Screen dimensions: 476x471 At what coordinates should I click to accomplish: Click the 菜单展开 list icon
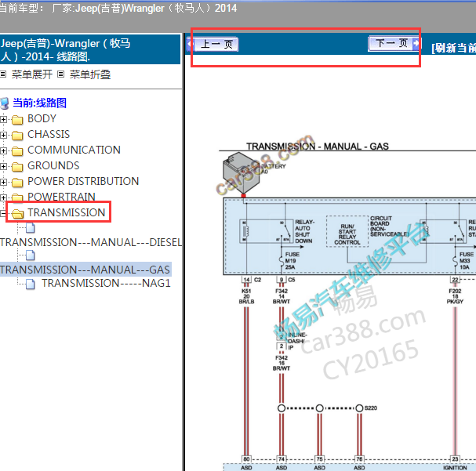(x=3, y=74)
